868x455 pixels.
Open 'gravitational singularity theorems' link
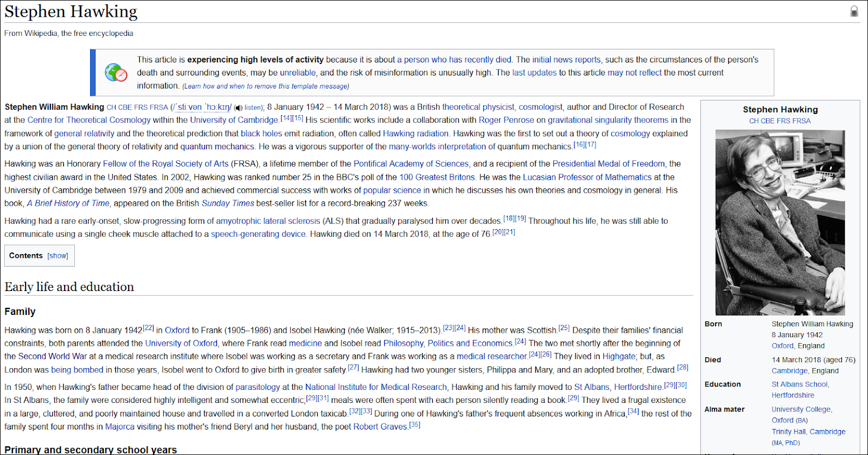click(608, 120)
